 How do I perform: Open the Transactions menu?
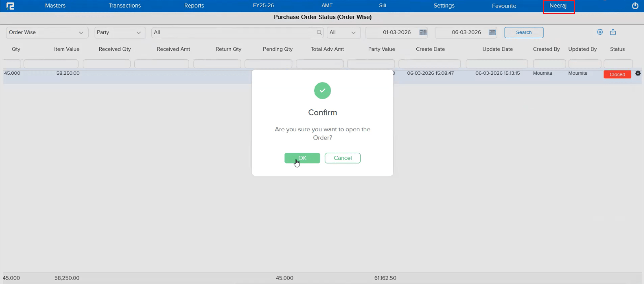click(x=125, y=6)
